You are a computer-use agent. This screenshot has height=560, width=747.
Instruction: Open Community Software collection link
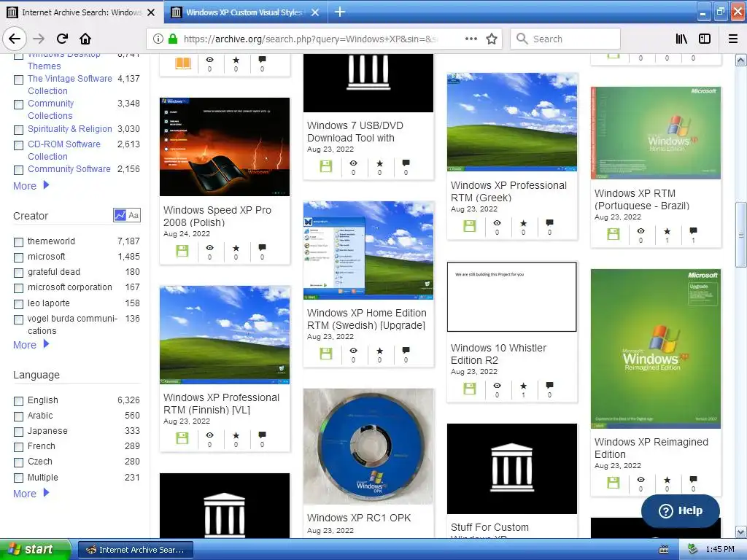(69, 169)
